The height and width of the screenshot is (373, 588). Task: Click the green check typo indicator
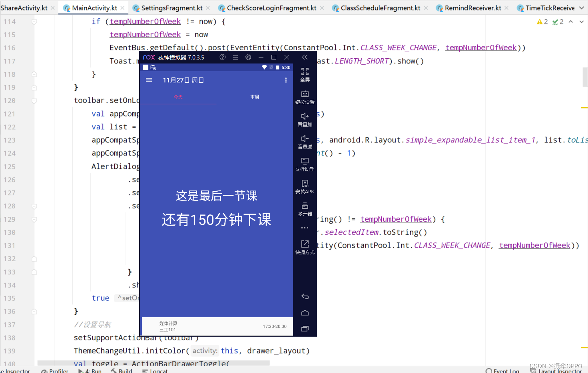click(x=558, y=22)
